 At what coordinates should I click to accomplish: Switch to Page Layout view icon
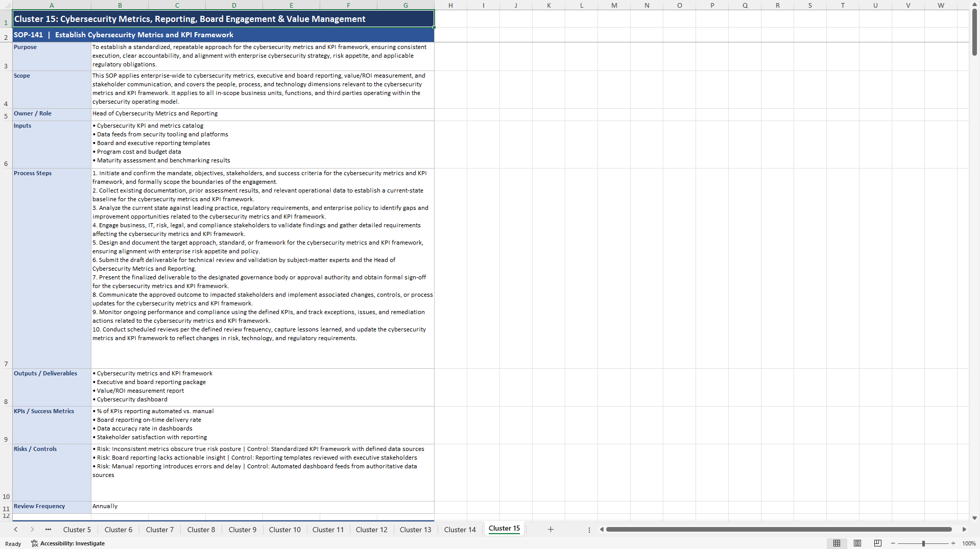pyautogui.click(x=857, y=543)
